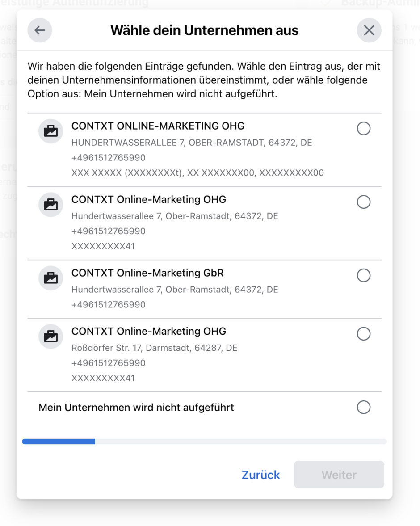The width and height of the screenshot is (420, 526).
Task: Choose Mein Unternehmen wird nicht aufgeführt radio
Action: (x=364, y=407)
